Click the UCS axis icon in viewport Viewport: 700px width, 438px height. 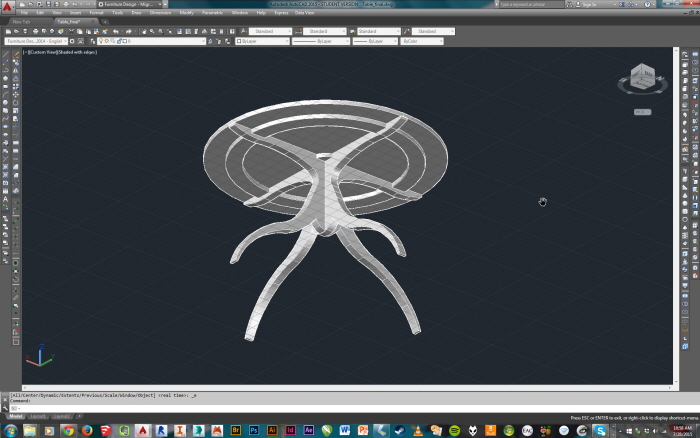coord(40,358)
